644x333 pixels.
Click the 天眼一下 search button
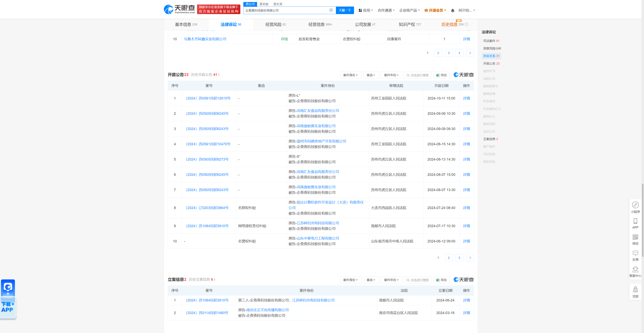(x=345, y=10)
